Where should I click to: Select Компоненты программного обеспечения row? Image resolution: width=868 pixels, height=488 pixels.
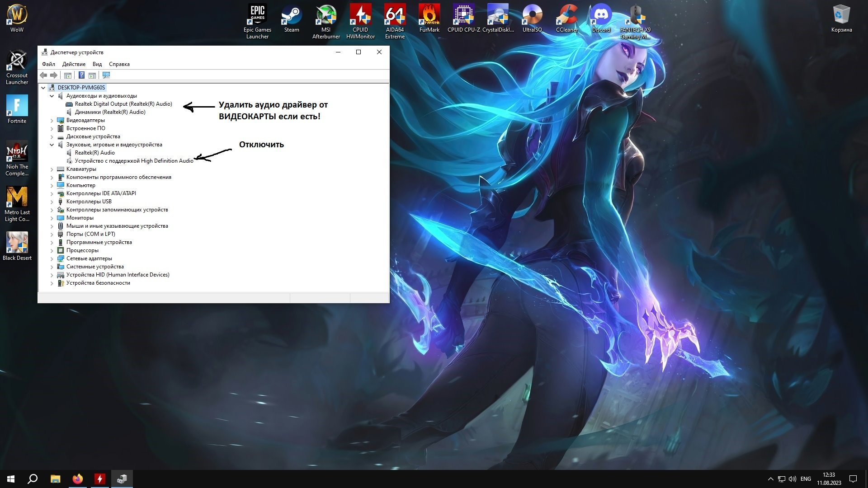pos(118,177)
